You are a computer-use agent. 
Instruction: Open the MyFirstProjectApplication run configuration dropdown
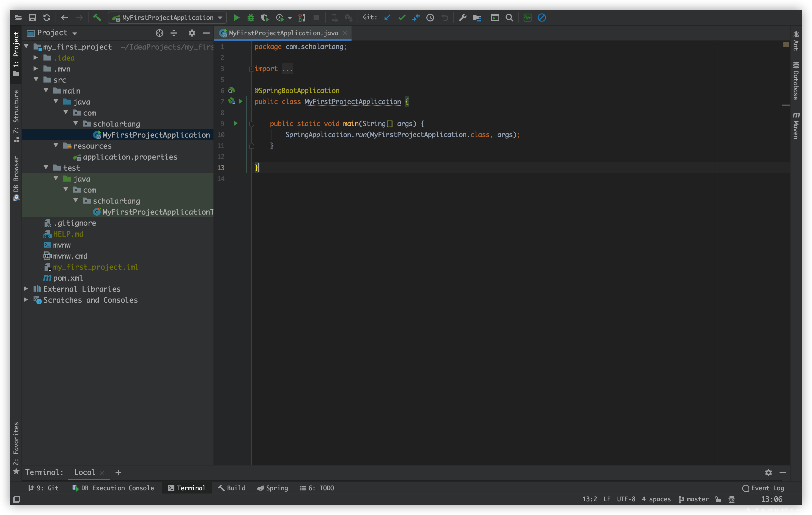167,18
